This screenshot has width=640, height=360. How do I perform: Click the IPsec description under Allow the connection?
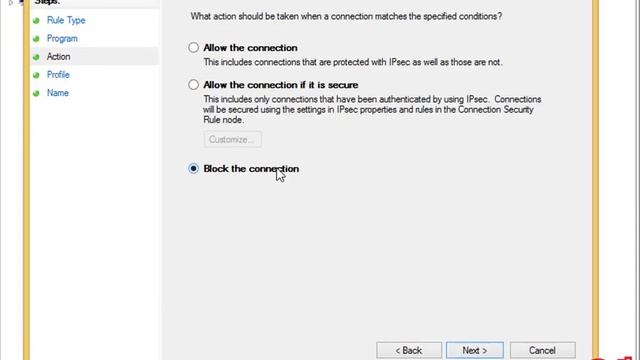[x=353, y=62]
